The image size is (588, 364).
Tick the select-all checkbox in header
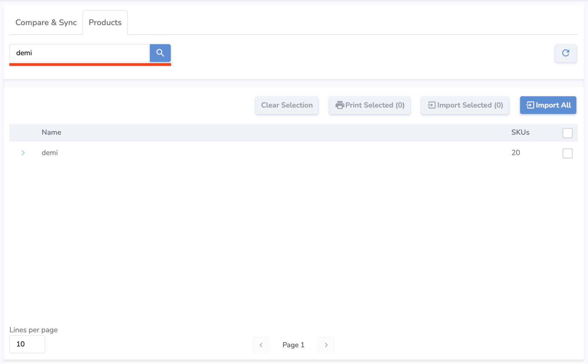tap(567, 133)
